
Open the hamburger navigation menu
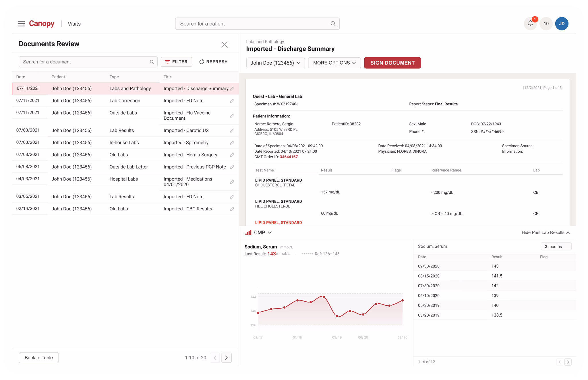coord(22,24)
